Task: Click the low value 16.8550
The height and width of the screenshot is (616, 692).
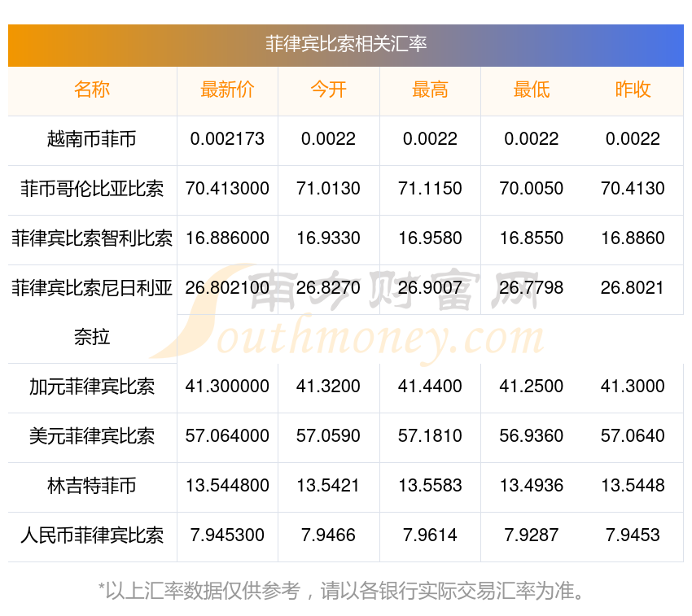Action: (x=532, y=238)
